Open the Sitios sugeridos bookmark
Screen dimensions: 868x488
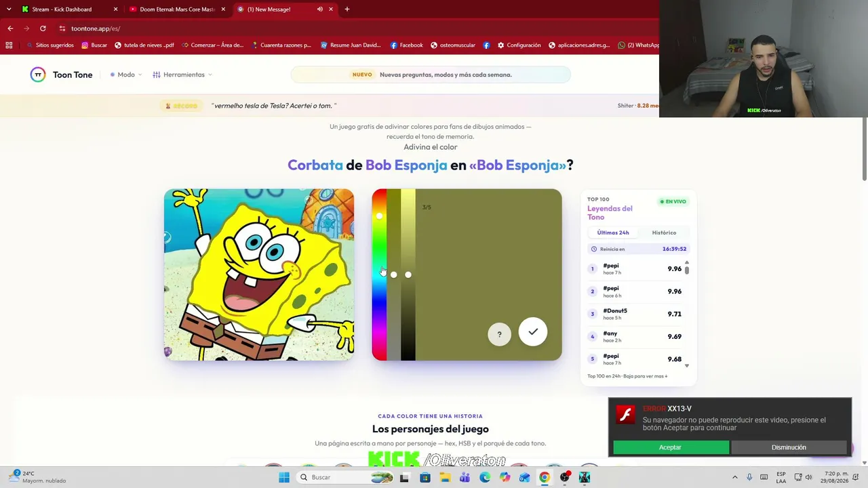click(50, 45)
